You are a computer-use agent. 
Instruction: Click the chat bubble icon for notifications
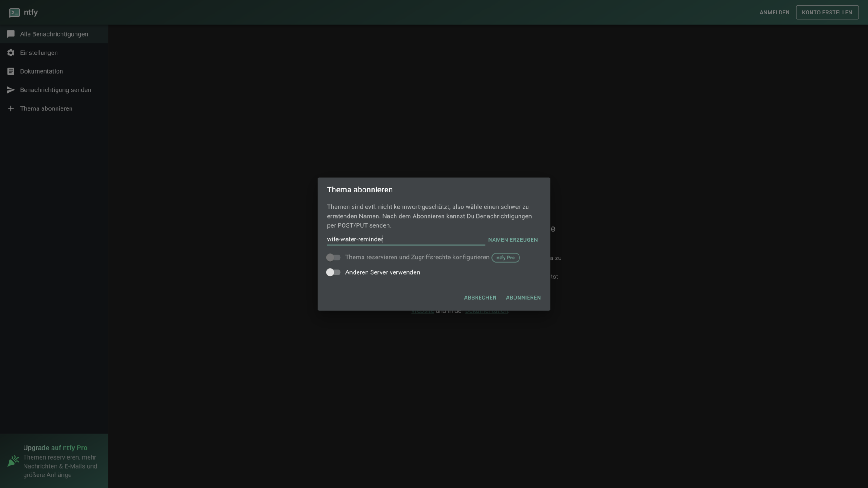[x=11, y=34]
